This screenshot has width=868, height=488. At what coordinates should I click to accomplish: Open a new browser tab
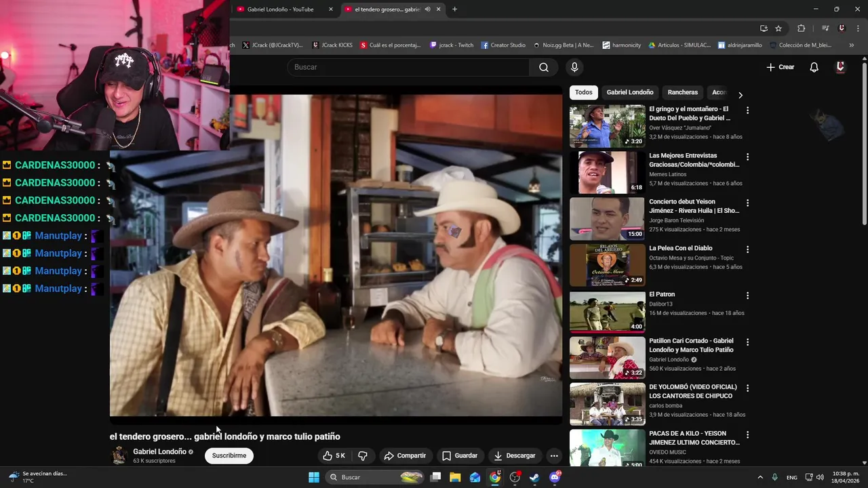454,9
